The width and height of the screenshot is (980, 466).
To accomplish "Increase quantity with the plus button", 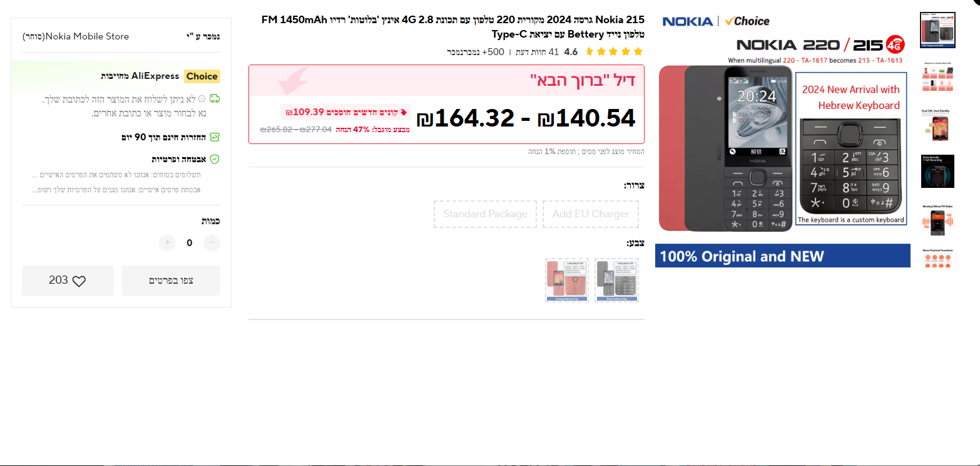I will tap(167, 242).
